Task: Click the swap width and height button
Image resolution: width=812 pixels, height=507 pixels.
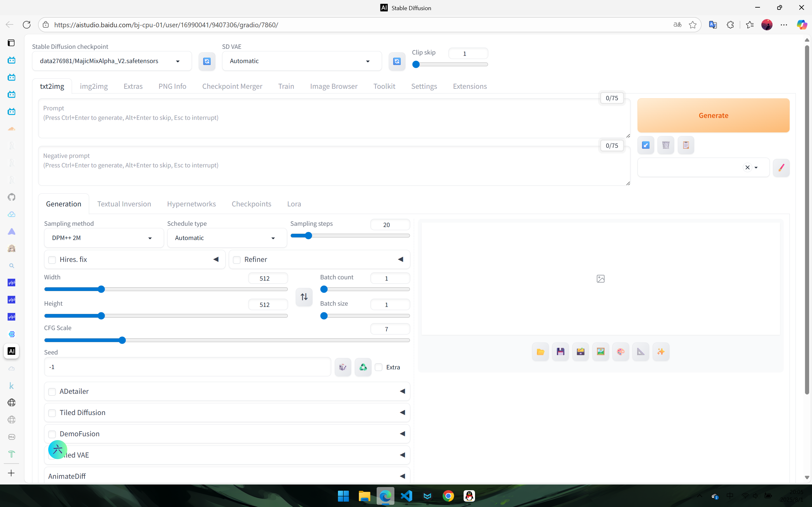Action: [x=304, y=297]
